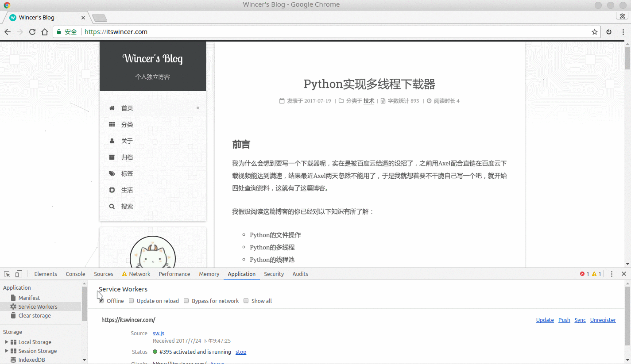
Task: Click the Chrome logo in the title bar
Action: coord(7,5)
